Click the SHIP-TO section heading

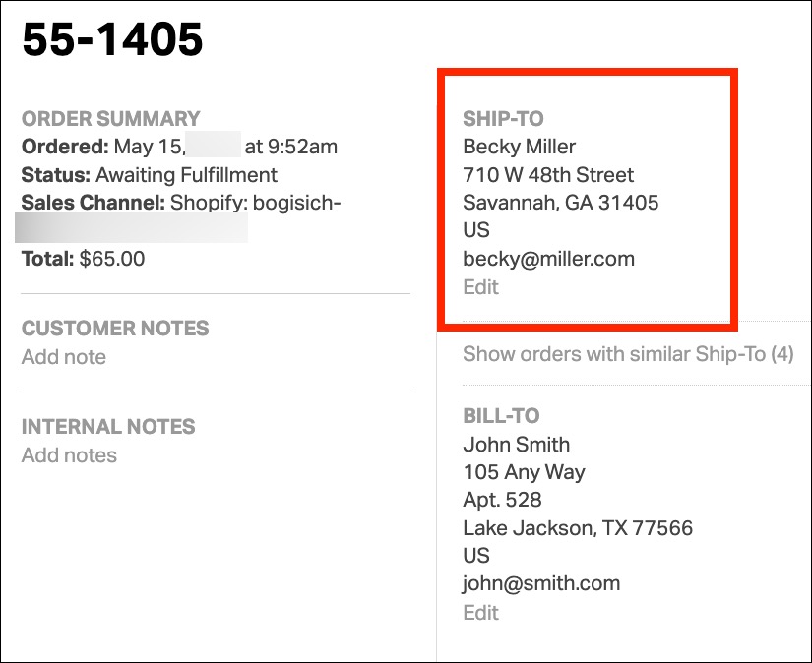tap(504, 119)
